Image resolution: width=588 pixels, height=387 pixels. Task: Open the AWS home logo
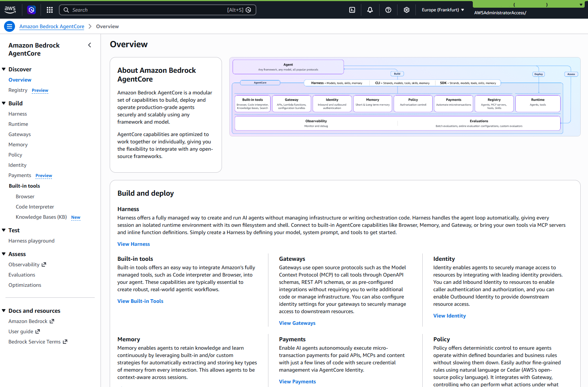coord(10,10)
